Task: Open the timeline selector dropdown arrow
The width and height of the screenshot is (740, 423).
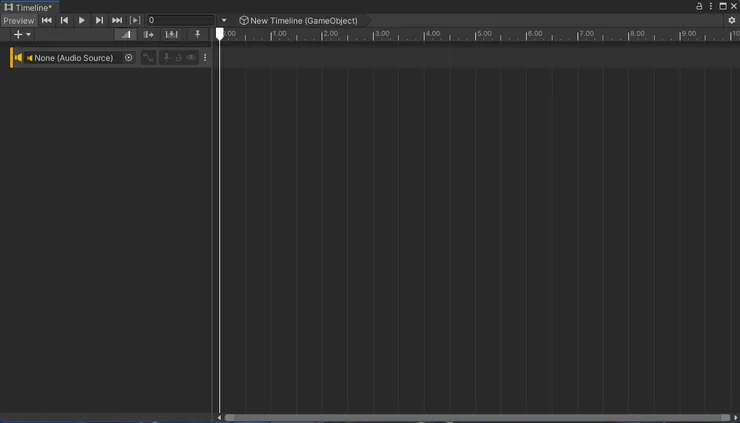Action: pos(224,20)
